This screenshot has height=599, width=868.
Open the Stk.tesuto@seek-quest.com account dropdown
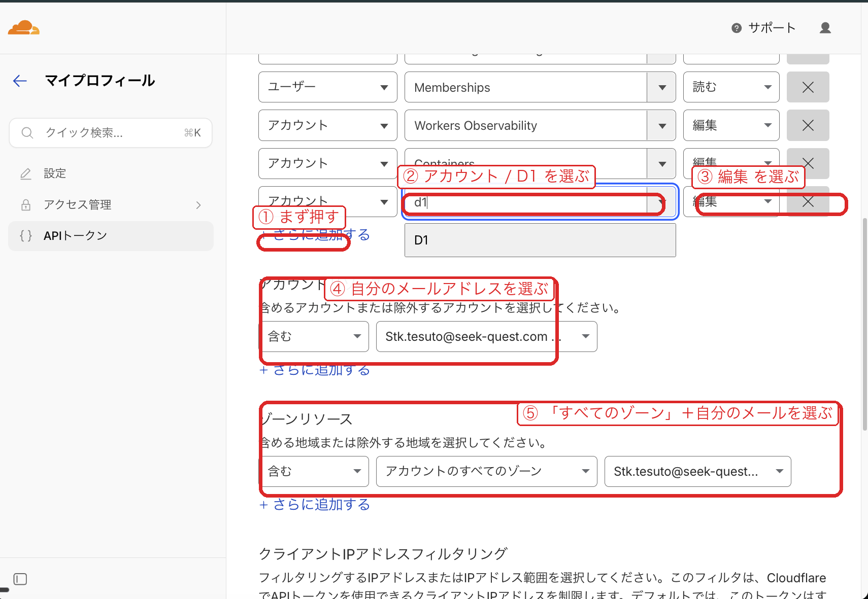(x=486, y=336)
